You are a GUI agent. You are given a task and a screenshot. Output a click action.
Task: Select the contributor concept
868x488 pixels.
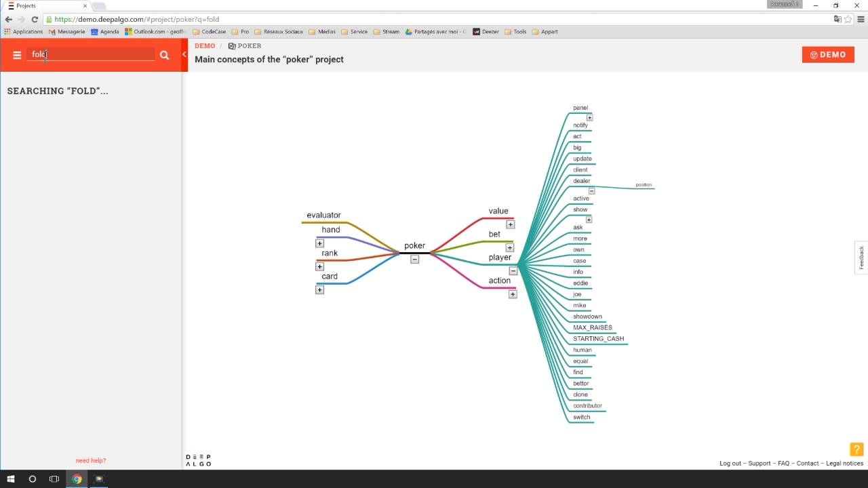[587, 406]
